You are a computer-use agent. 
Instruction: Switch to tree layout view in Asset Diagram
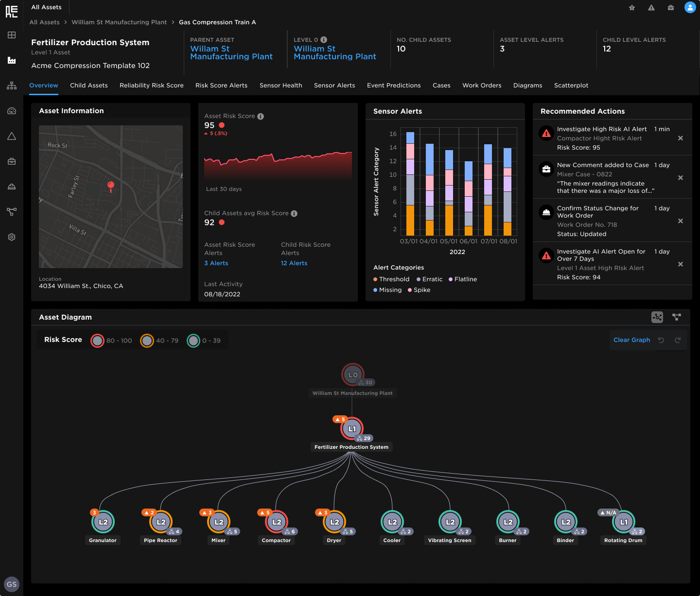677,317
